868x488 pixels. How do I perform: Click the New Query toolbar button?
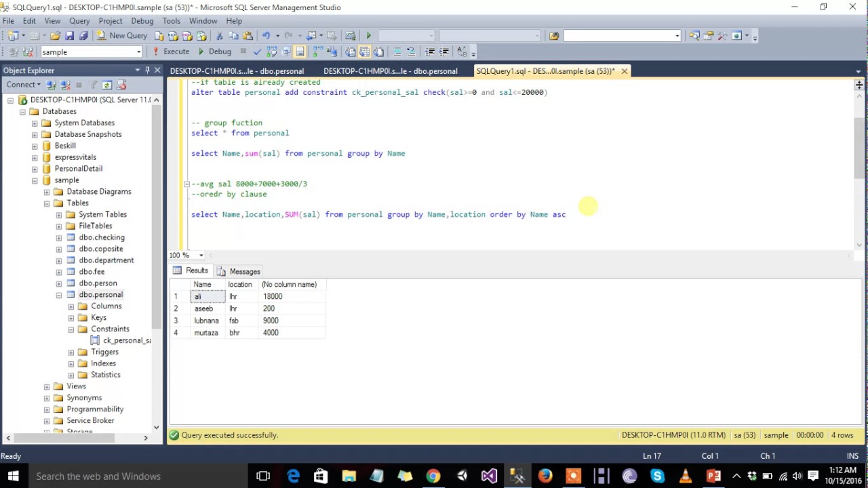[122, 35]
